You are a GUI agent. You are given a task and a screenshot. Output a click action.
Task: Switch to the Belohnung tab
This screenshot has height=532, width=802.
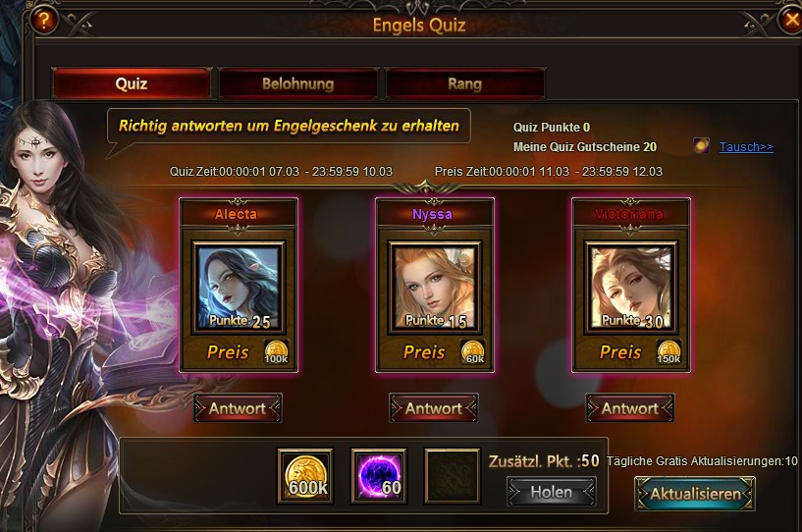tap(298, 83)
